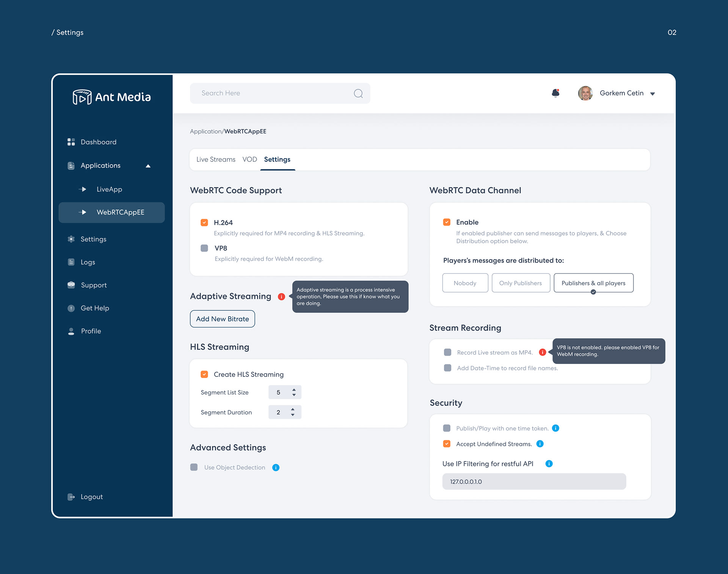Click the IP filtering address field
The width and height of the screenshot is (728, 574).
click(x=533, y=481)
